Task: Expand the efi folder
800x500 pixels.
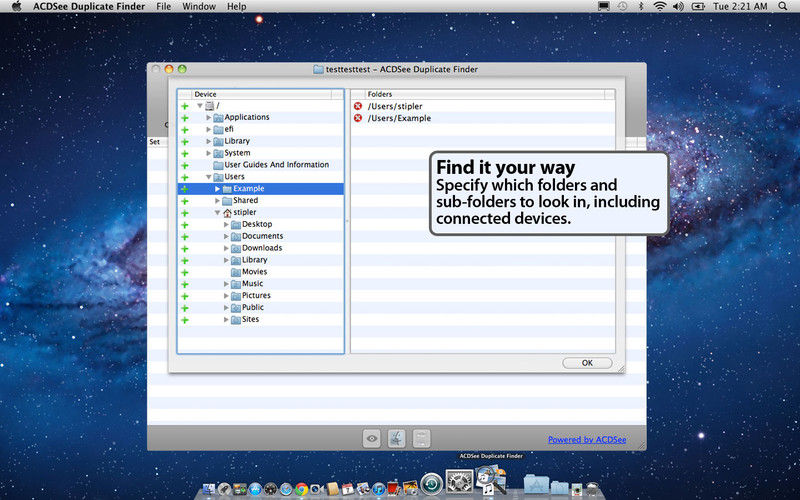Action: click(209, 129)
